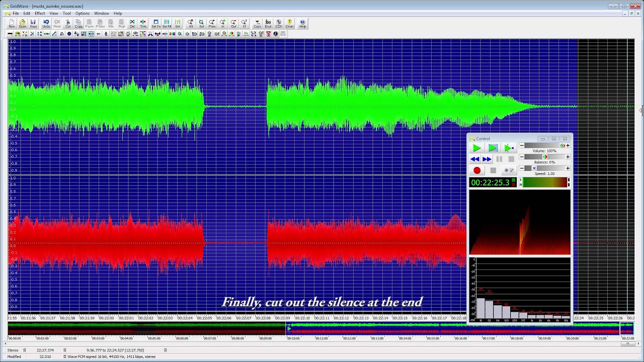Save the file with Save icon
The image size is (644, 362).
[x=33, y=24]
